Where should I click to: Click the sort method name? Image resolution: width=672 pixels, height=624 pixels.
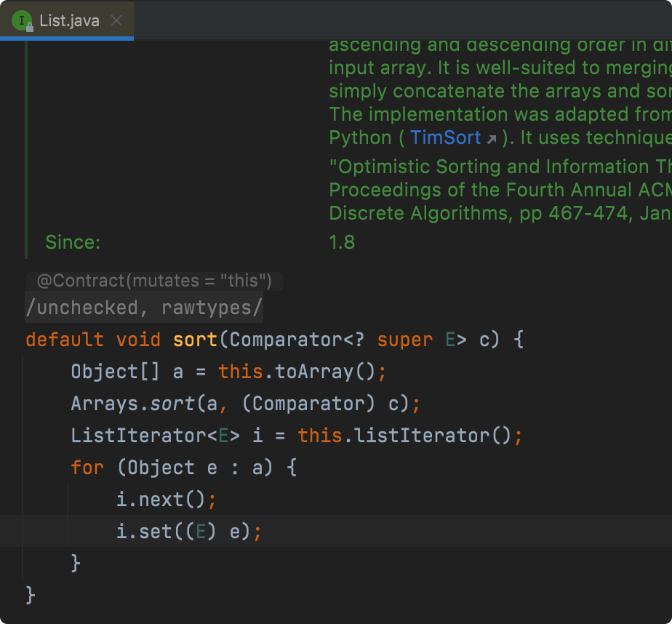pos(195,340)
